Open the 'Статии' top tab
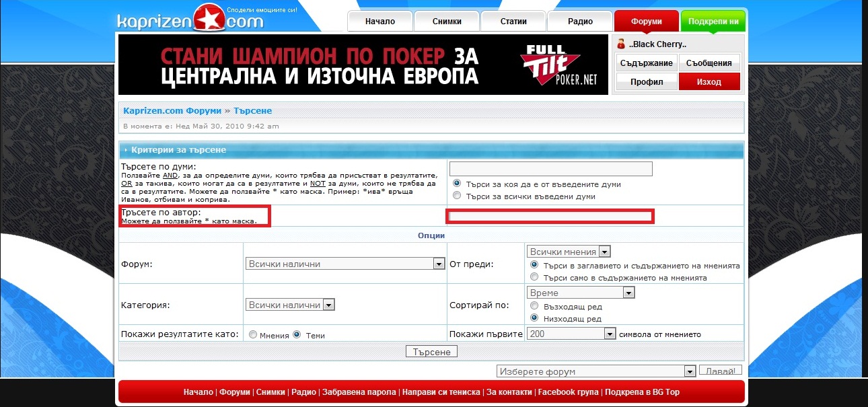This screenshot has width=868, height=407. [x=513, y=21]
